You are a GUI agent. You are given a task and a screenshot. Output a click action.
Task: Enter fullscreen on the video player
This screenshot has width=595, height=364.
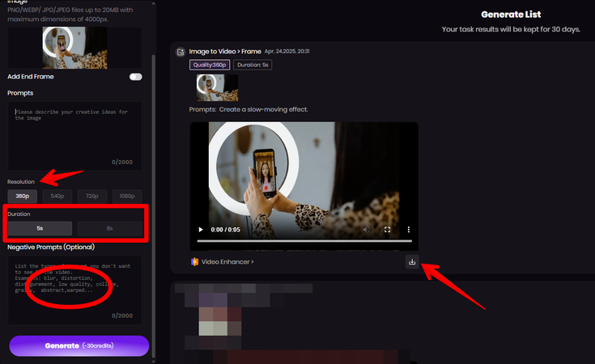click(388, 230)
